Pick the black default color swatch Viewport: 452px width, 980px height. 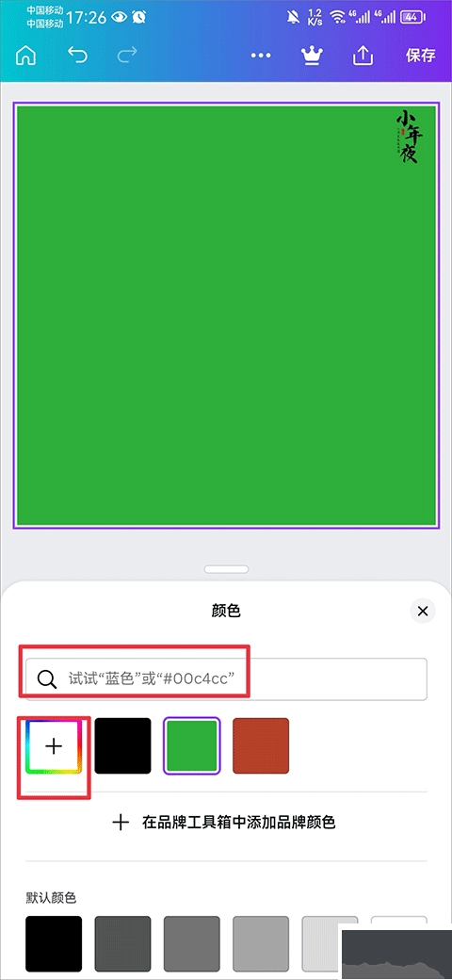[x=54, y=942]
